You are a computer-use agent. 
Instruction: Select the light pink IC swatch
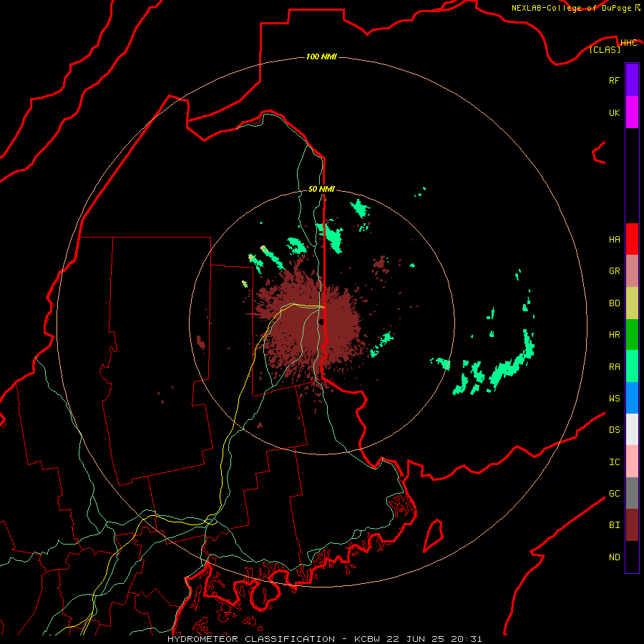click(632, 462)
